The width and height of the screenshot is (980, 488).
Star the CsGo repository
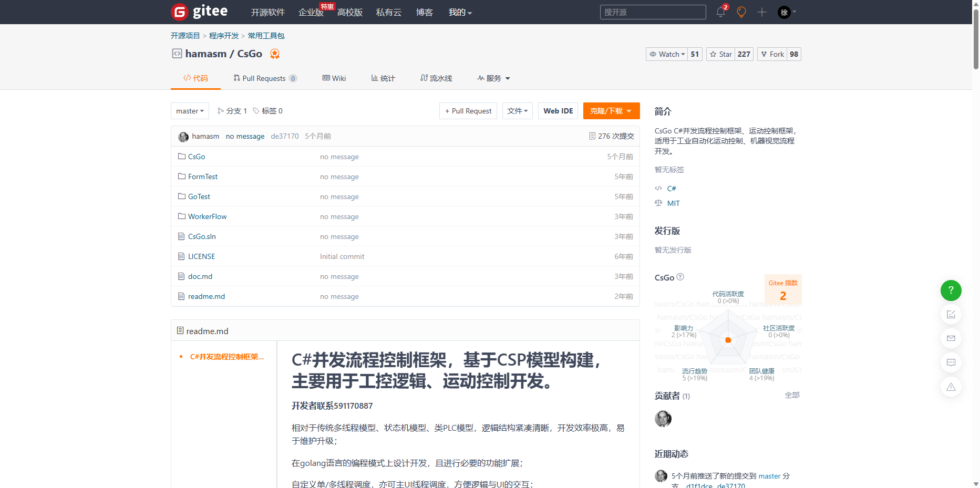point(720,54)
